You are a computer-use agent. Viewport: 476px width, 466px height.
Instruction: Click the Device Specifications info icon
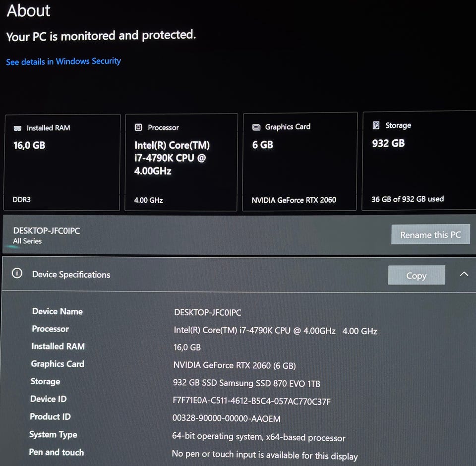tap(17, 273)
